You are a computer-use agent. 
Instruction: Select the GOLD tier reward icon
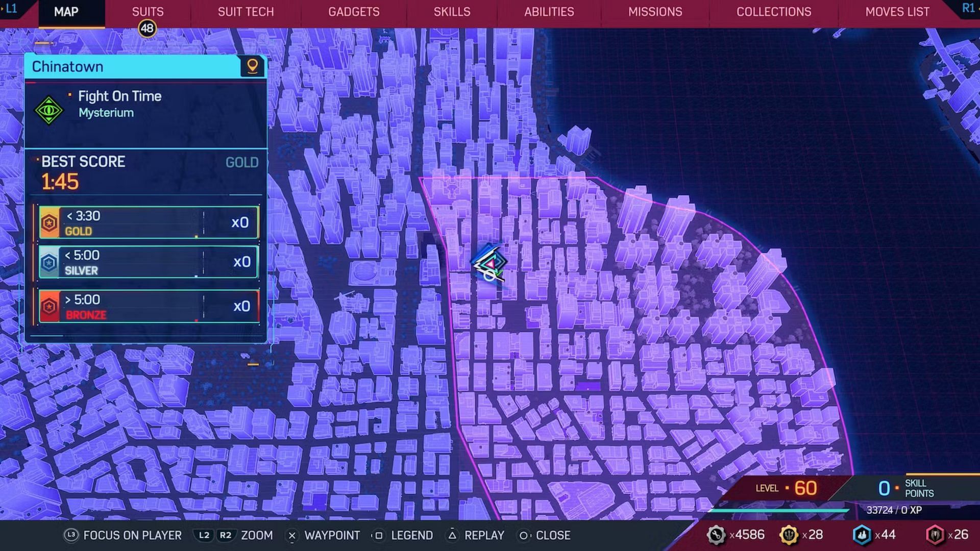[51, 222]
